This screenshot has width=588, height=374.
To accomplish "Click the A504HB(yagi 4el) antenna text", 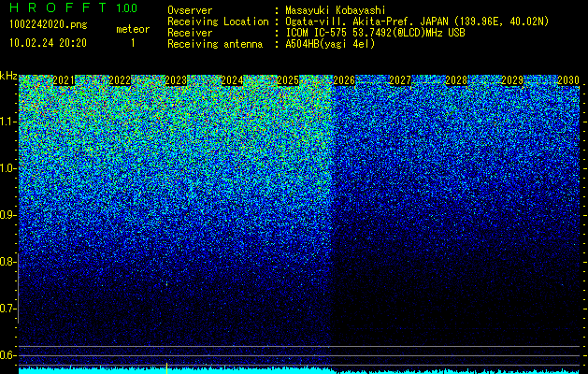I will [x=330, y=44].
